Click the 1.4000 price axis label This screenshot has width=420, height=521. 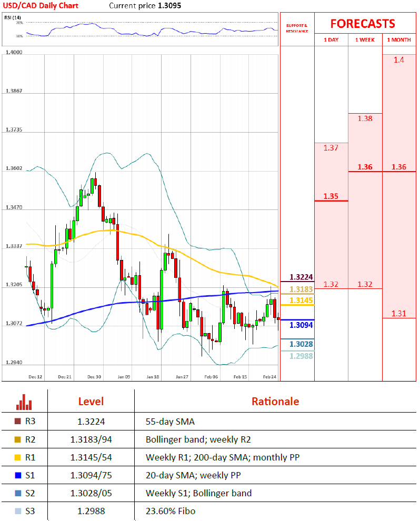click(x=14, y=52)
